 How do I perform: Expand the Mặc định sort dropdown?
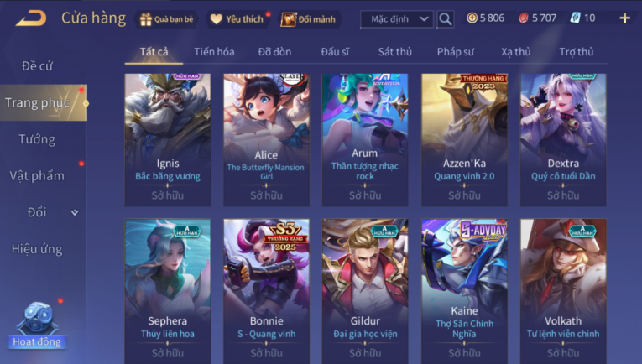[396, 19]
